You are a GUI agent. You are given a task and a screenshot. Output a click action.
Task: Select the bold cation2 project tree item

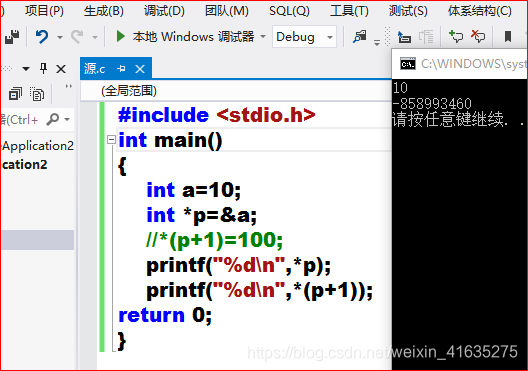coord(25,165)
